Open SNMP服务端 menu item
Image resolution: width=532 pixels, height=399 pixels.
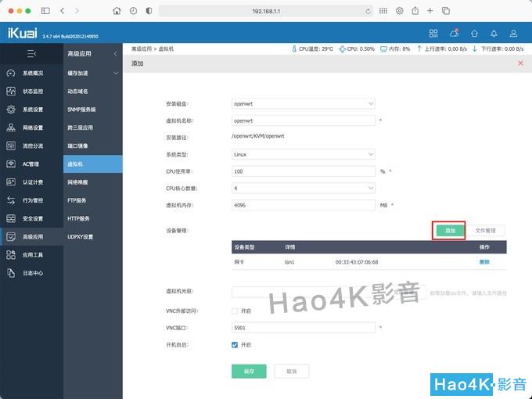pyautogui.click(x=81, y=110)
